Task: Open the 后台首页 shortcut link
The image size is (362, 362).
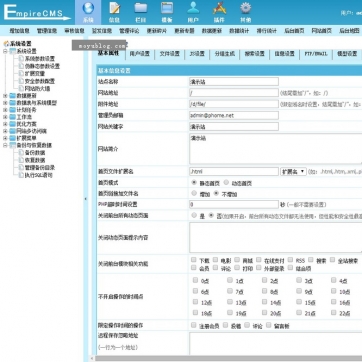Action: 294,31
